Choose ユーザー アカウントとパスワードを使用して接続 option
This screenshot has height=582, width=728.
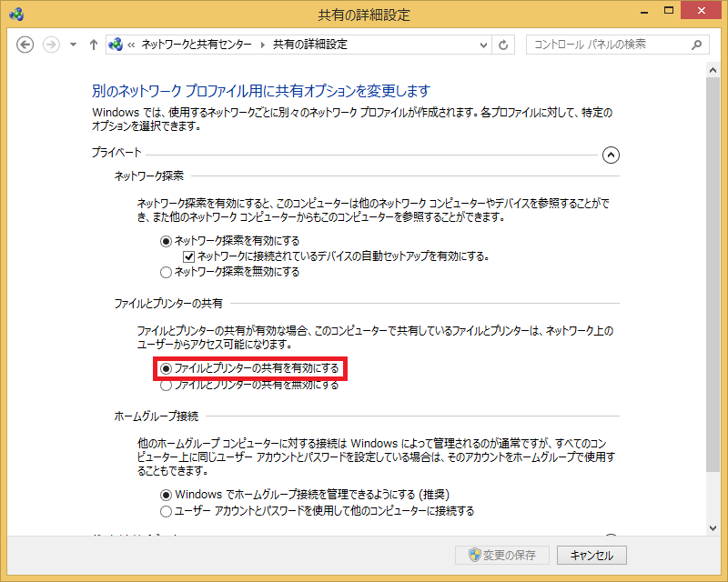(165, 511)
